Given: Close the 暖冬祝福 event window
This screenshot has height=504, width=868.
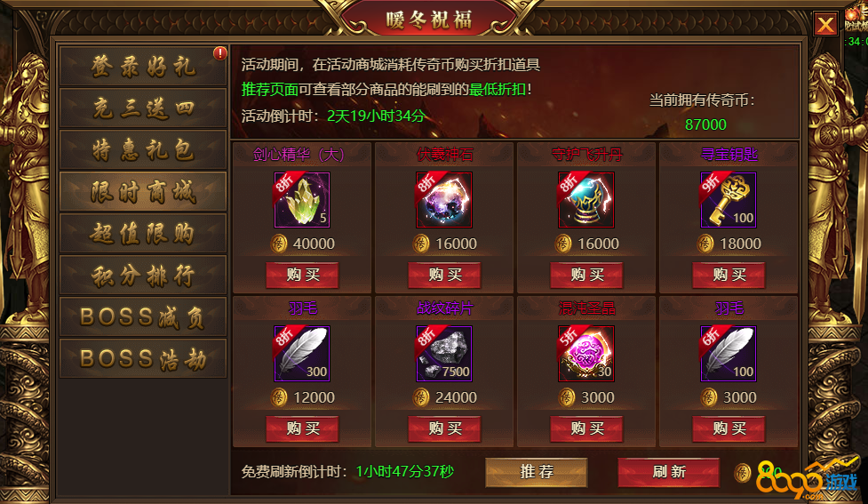Looking at the screenshot, I should (825, 24).
